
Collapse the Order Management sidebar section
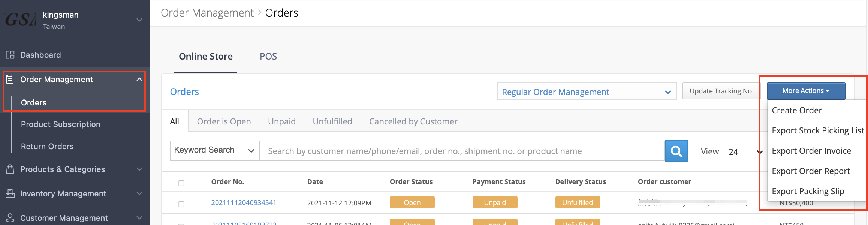(x=139, y=79)
